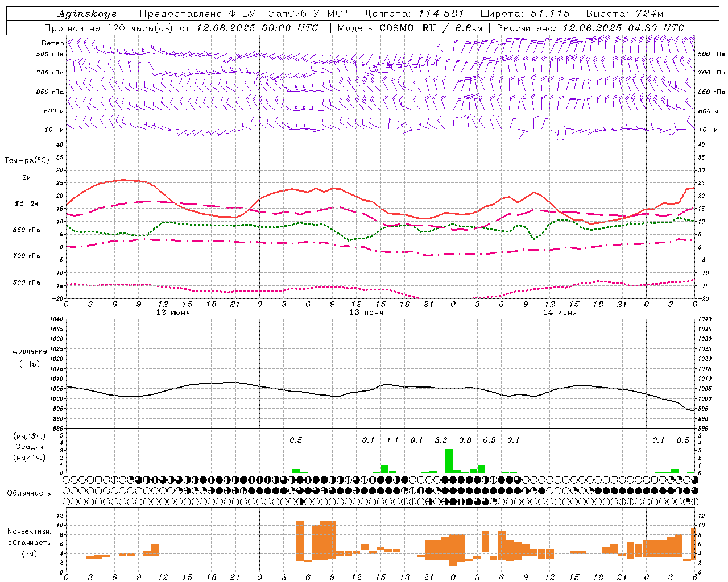Click the precipitation value "0.8"

[465, 440]
